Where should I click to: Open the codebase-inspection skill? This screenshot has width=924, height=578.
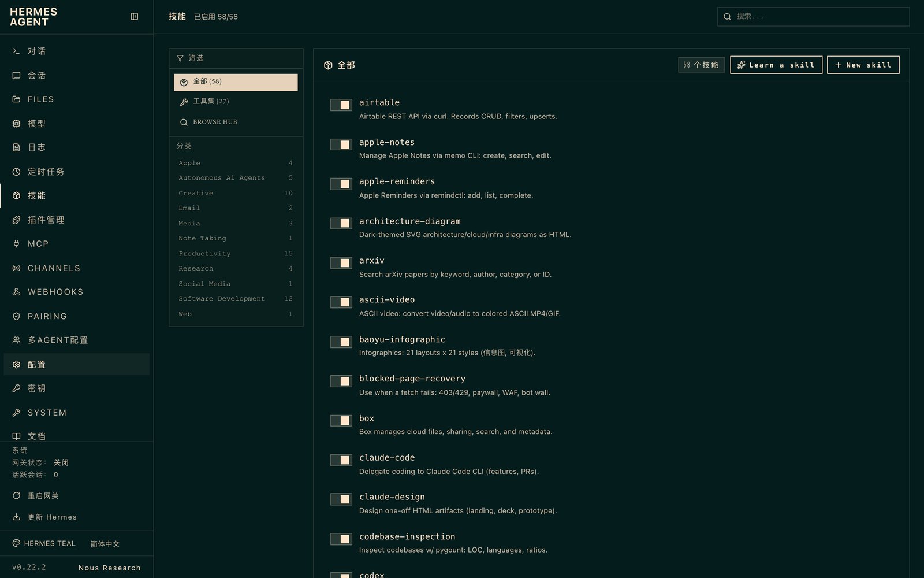[x=407, y=536]
